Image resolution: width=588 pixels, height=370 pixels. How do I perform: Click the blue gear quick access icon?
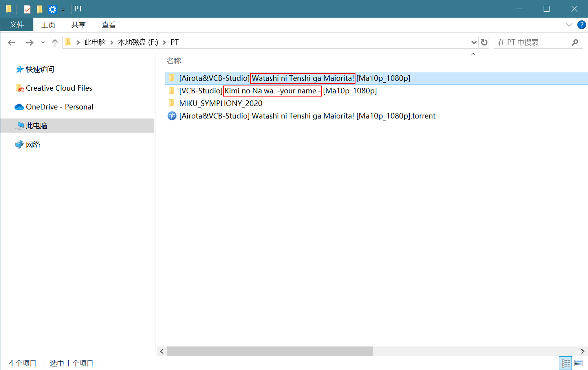[x=52, y=9]
